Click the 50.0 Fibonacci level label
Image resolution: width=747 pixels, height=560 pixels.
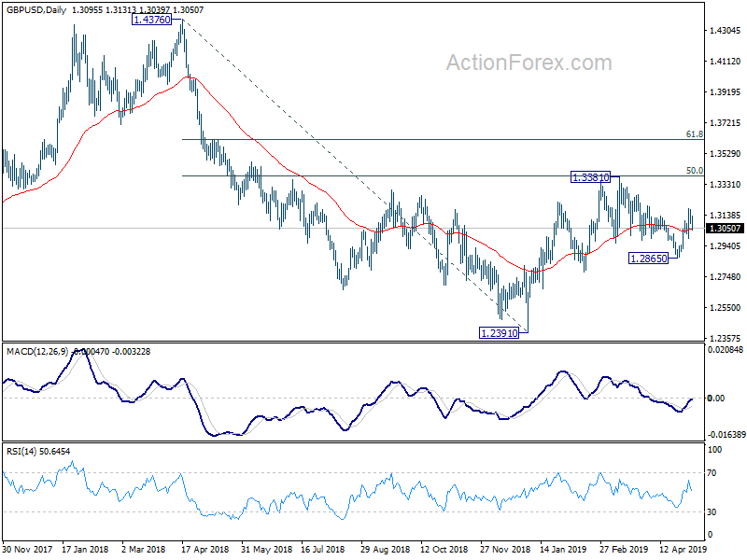pyautogui.click(x=694, y=171)
